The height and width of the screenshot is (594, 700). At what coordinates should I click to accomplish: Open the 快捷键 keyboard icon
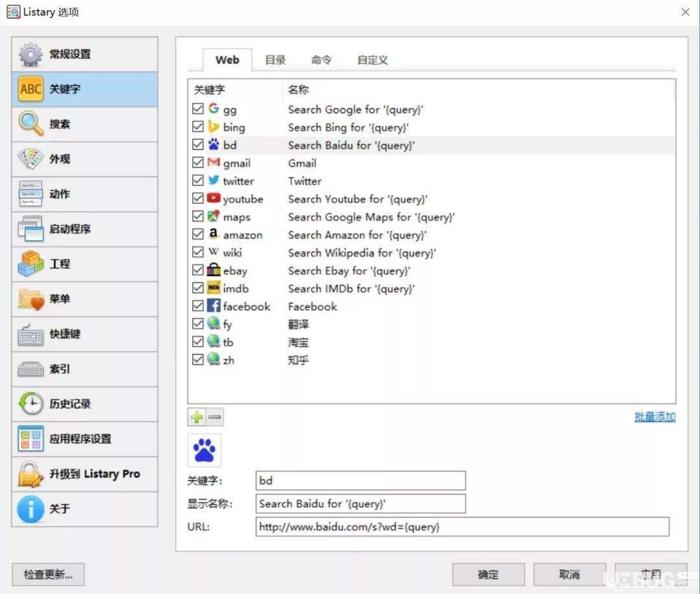click(x=30, y=334)
